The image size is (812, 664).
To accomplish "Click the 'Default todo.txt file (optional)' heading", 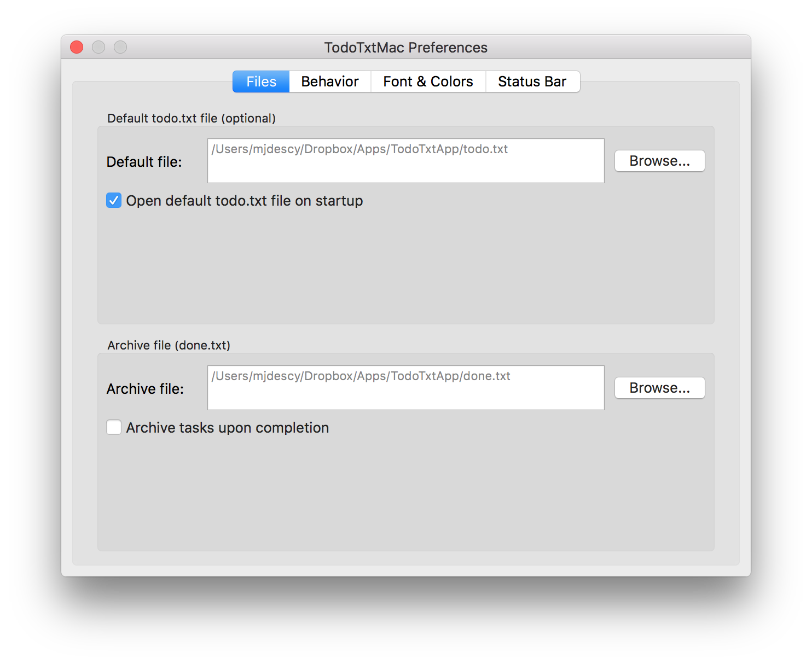I will point(192,118).
